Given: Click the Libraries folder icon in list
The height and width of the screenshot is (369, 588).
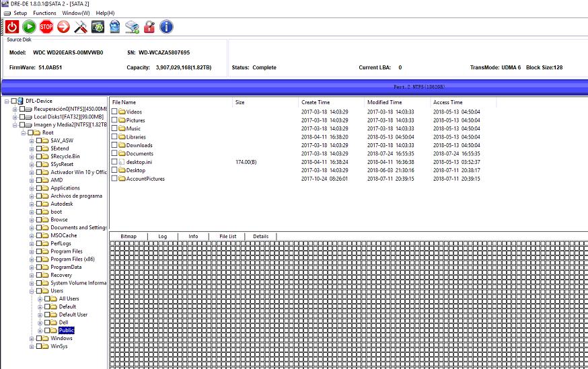Looking at the screenshot, I should tap(122, 136).
